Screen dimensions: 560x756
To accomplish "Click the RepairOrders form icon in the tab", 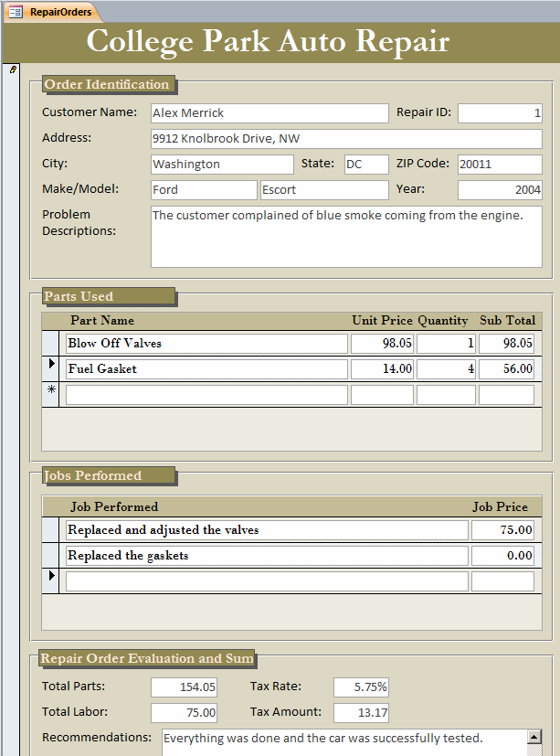I will [x=16, y=12].
